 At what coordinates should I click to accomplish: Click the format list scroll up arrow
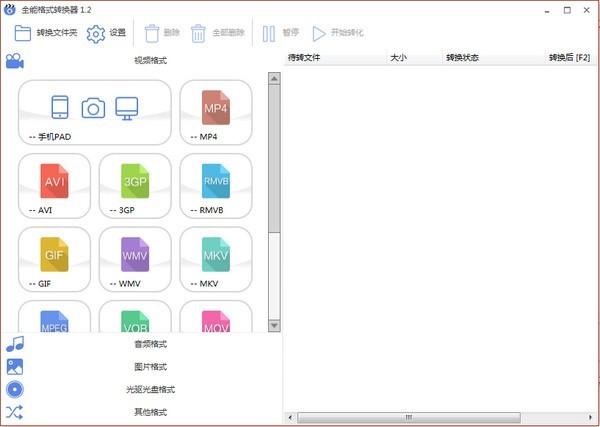274,78
